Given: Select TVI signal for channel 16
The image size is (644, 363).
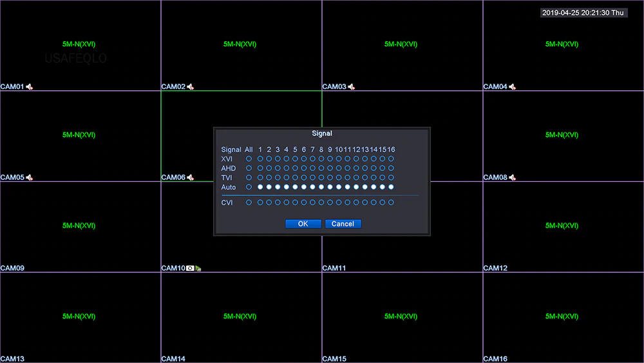Looking at the screenshot, I should pyautogui.click(x=391, y=177).
